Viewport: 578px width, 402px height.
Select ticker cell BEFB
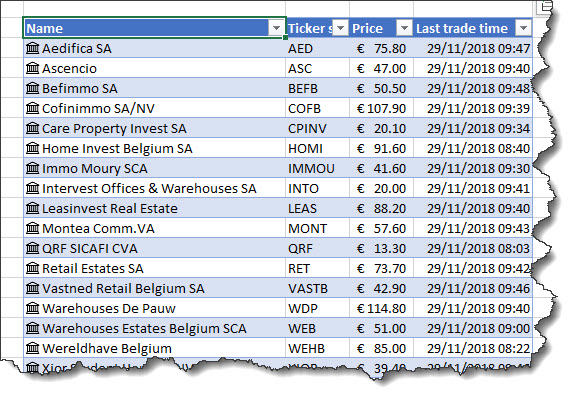317,88
